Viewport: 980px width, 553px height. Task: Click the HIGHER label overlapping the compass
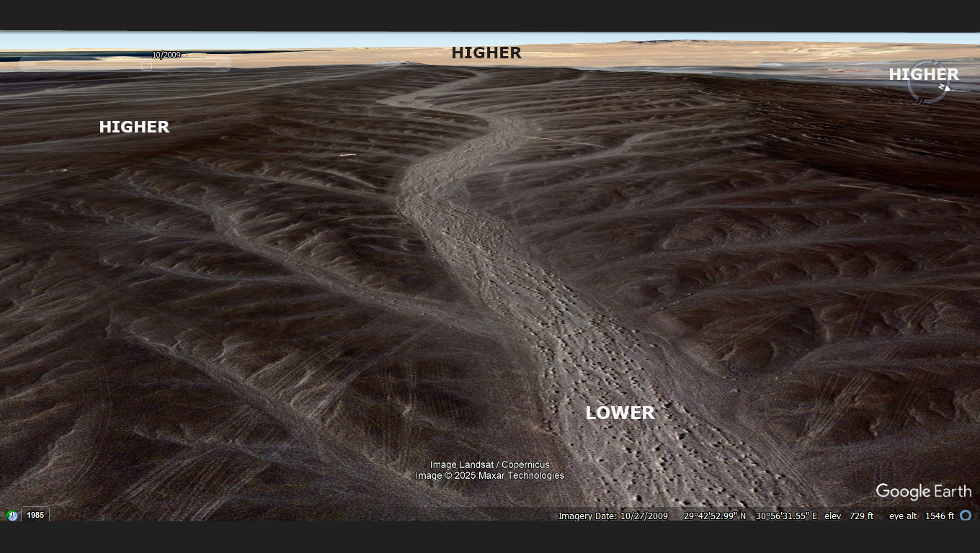pyautogui.click(x=923, y=74)
